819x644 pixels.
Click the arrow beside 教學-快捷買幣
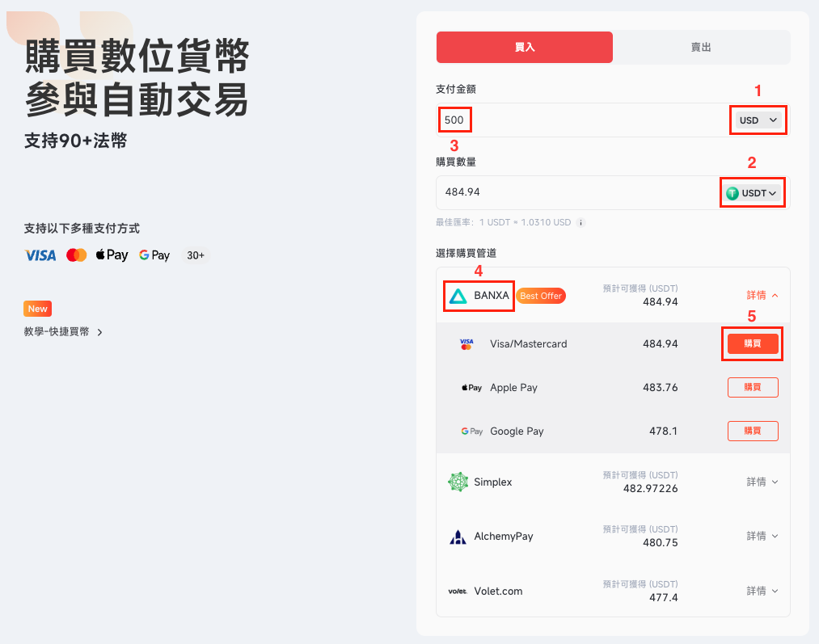click(99, 332)
